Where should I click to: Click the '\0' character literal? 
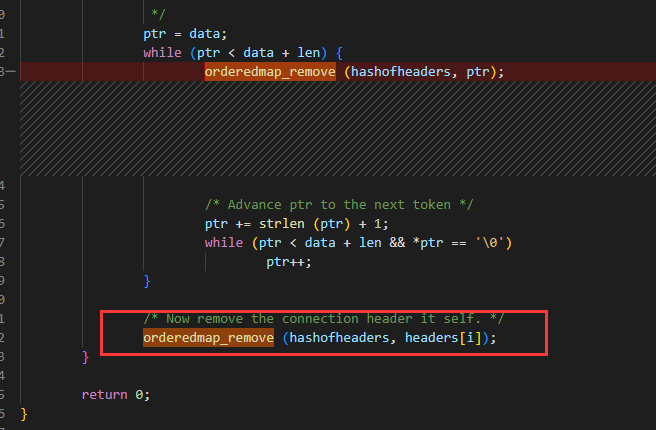(495, 242)
